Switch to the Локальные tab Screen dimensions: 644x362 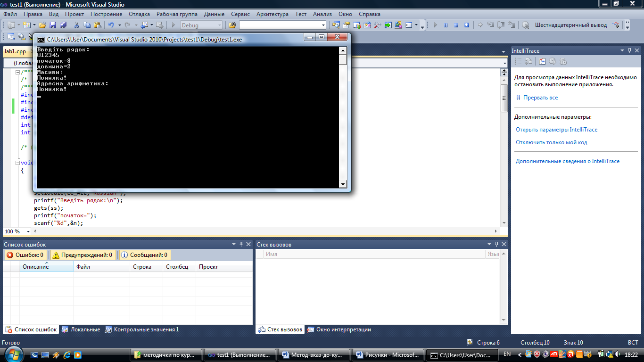tap(81, 329)
